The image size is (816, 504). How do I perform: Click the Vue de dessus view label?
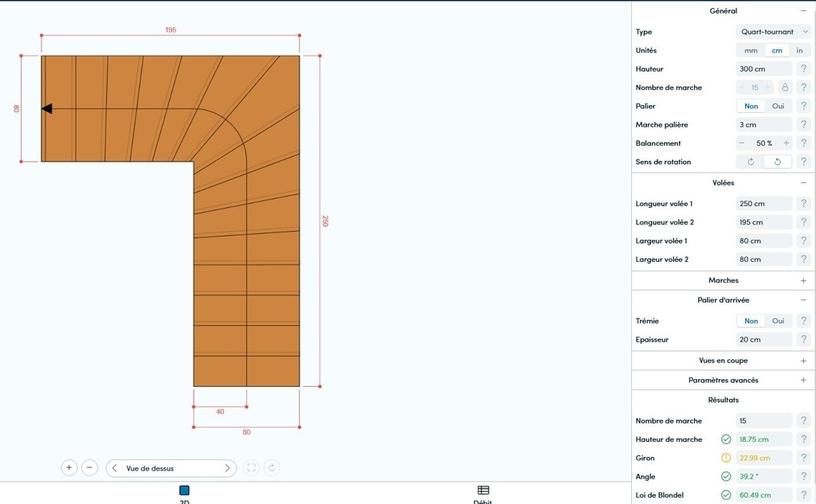(x=150, y=468)
